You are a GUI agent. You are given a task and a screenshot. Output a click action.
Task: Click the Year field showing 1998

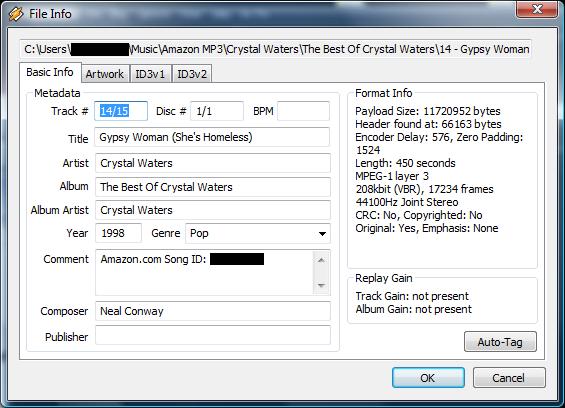pos(119,233)
